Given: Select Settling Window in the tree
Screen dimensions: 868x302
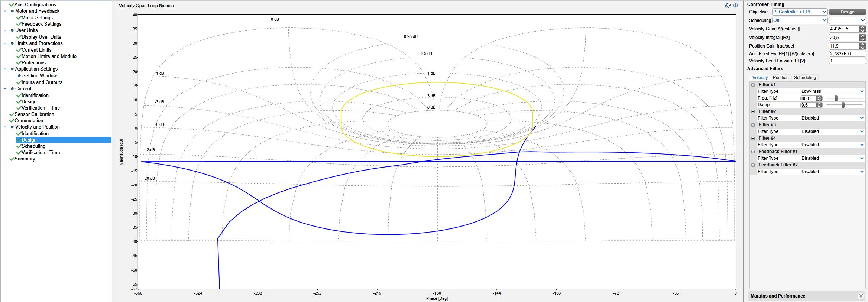Looking at the screenshot, I should [39, 76].
